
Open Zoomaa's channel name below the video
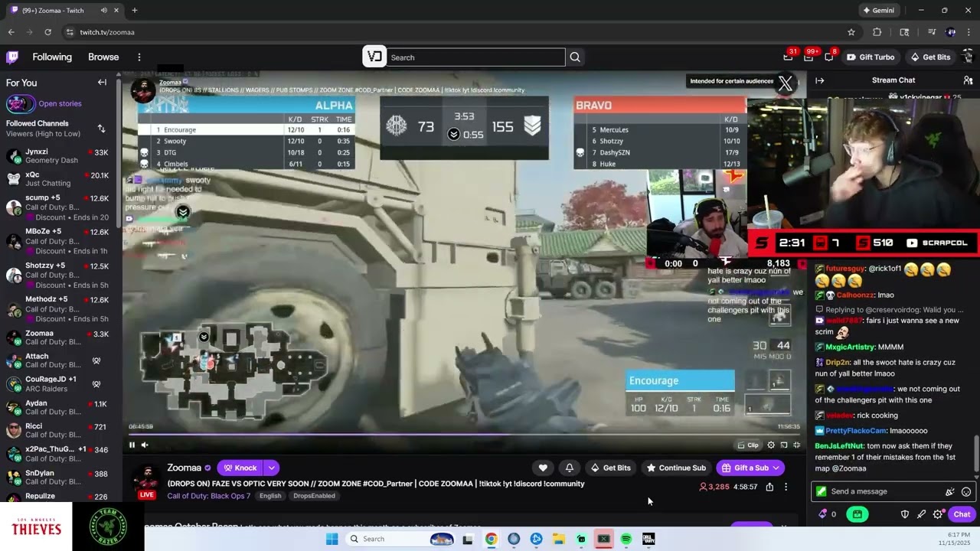coord(185,468)
